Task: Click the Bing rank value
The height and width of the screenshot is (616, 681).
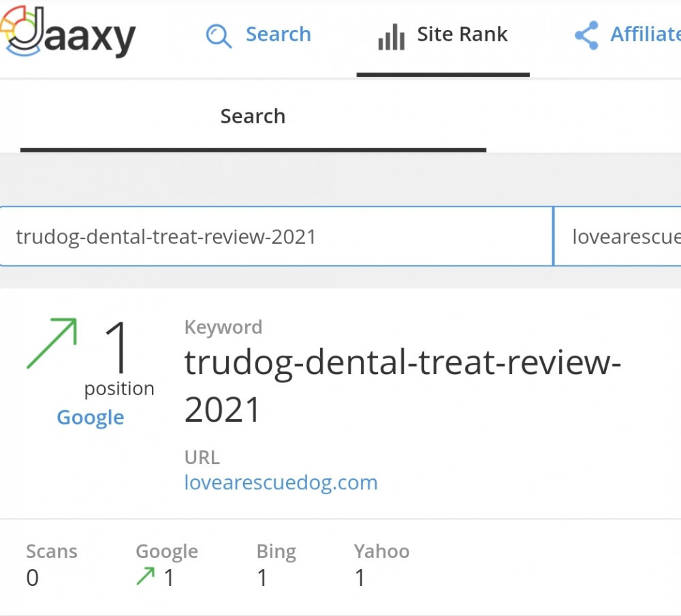Action: point(262,578)
